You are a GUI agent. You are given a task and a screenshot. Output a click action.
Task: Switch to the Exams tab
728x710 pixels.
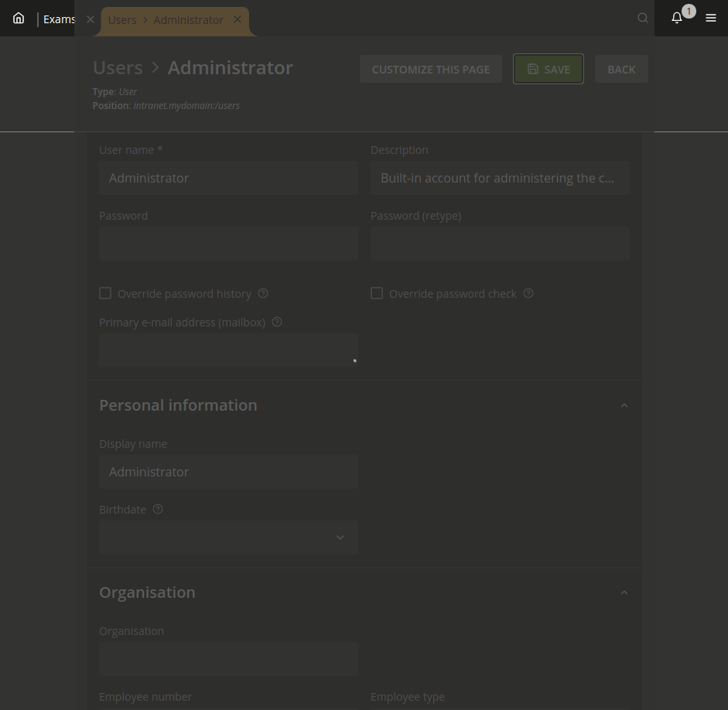pos(59,19)
